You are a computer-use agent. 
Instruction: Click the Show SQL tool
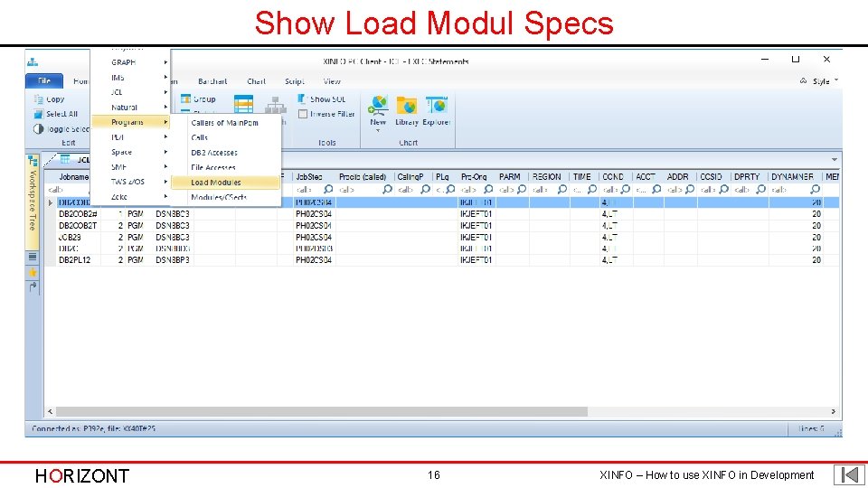322,99
